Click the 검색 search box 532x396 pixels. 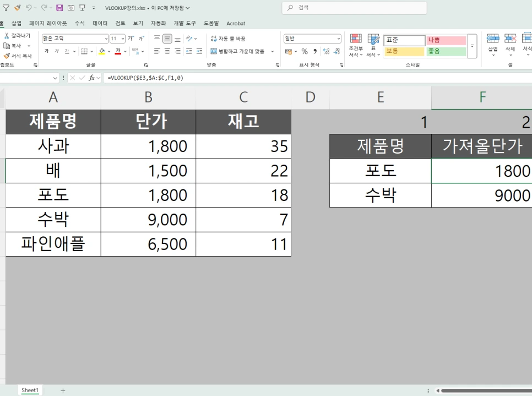pyautogui.click(x=354, y=8)
